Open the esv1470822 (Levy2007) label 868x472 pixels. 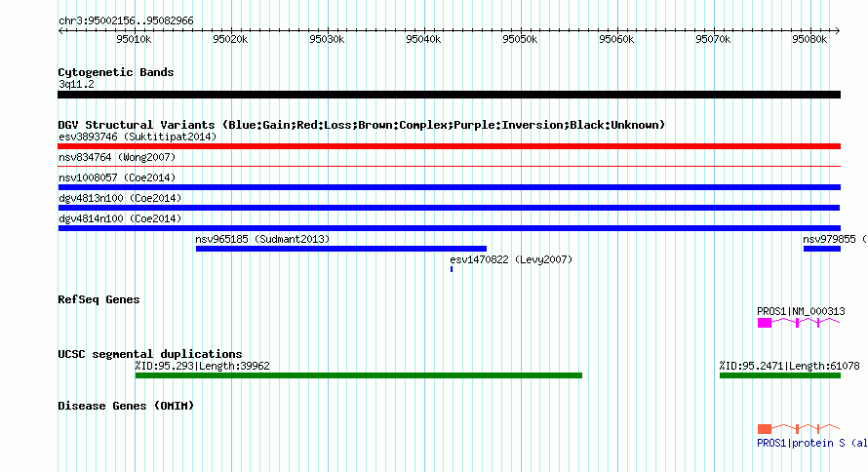coord(511,259)
